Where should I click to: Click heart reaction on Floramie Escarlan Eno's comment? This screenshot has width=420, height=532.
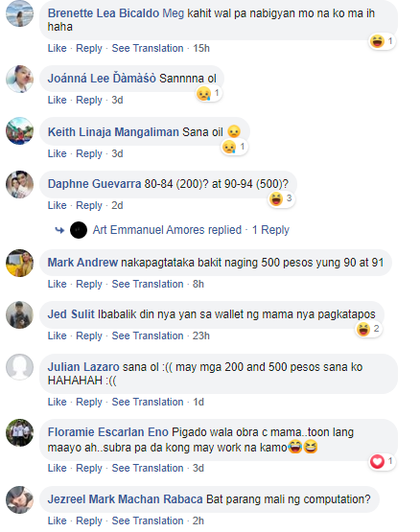point(382,461)
